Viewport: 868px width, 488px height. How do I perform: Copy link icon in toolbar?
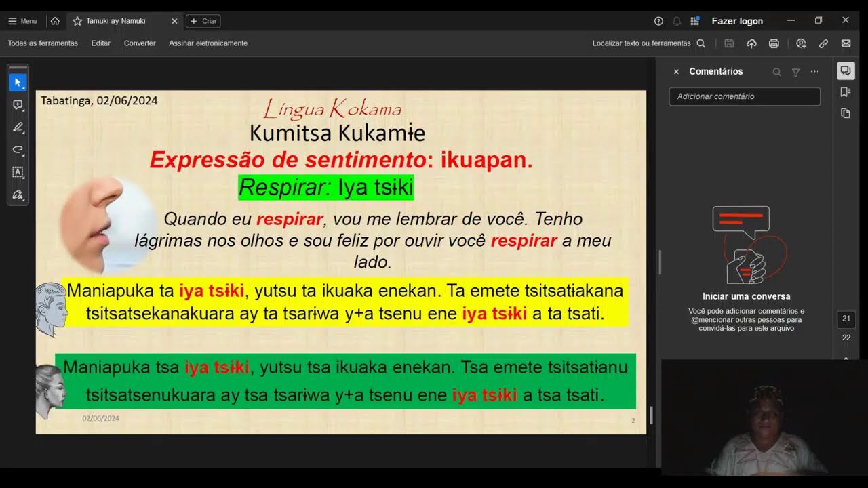pos(823,43)
